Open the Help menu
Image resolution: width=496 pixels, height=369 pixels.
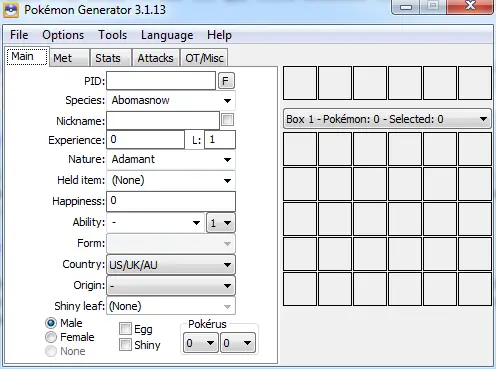219,35
